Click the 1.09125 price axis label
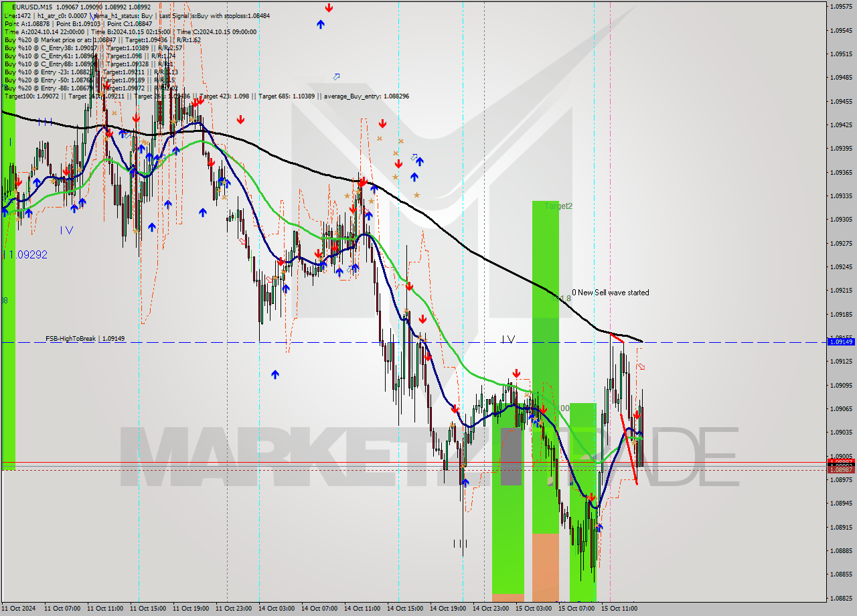 tap(842, 362)
